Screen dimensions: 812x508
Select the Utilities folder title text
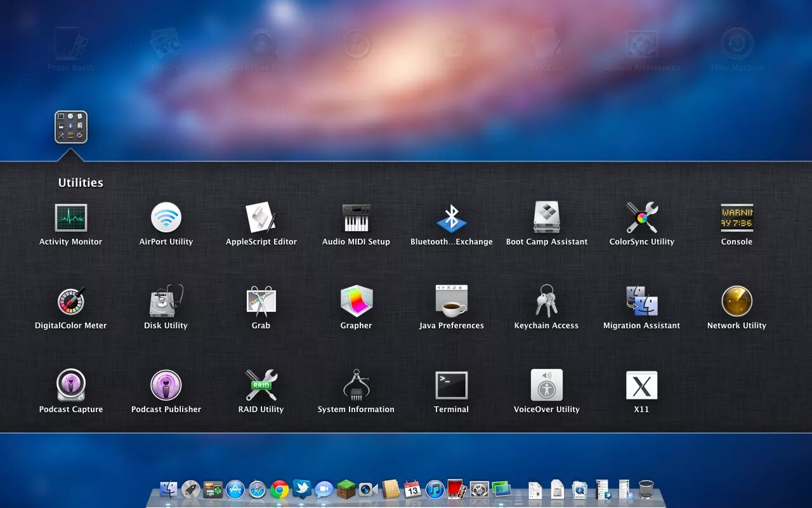[81, 183]
